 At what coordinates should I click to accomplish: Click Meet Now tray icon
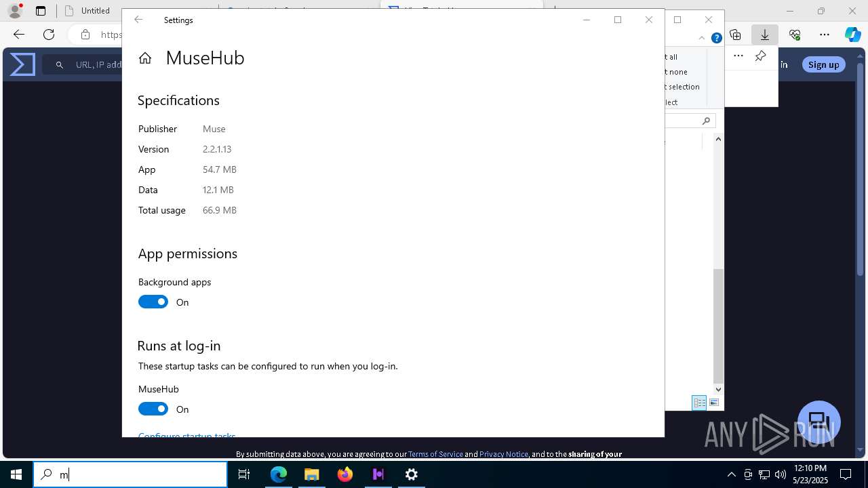(x=748, y=474)
